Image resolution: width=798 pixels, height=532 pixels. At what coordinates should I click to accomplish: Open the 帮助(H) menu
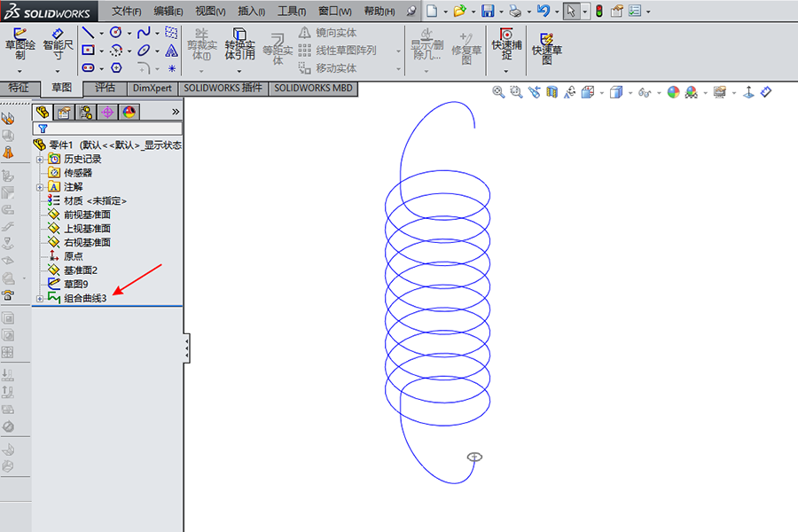379,11
